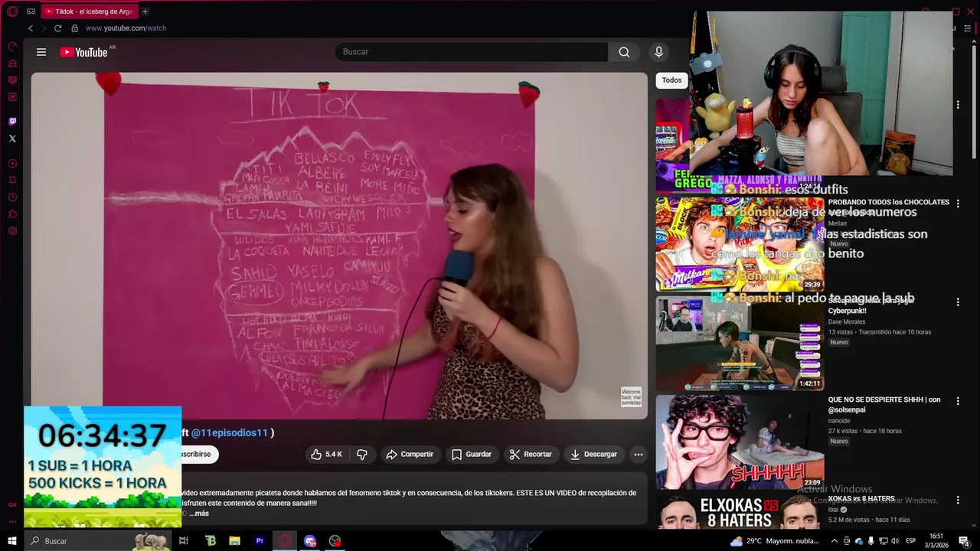Dislike the video with thumbs down

[x=362, y=455]
